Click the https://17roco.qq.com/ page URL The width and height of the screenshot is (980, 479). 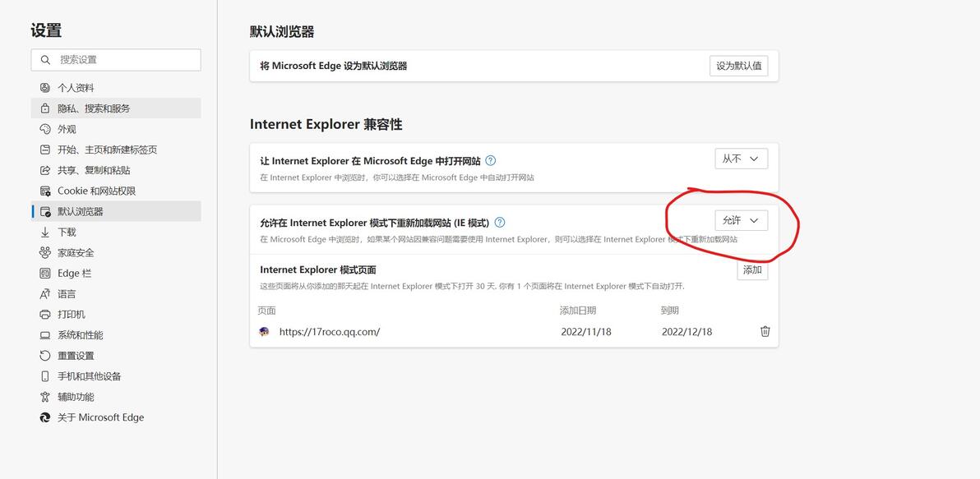pos(330,332)
